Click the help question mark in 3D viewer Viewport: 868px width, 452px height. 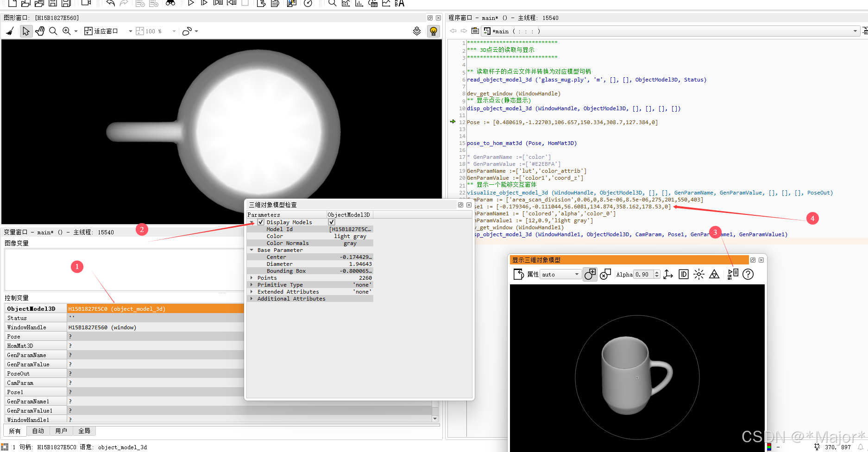coord(748,274)
